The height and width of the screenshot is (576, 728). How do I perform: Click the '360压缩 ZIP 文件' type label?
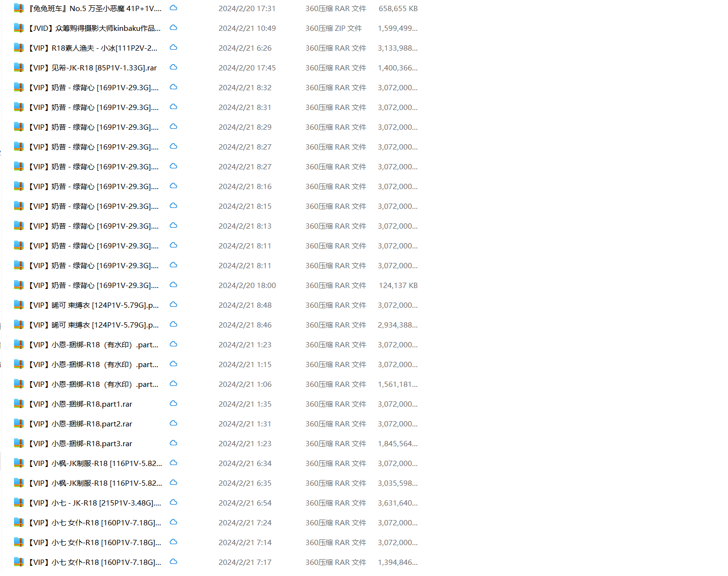[x=333, y=28]
